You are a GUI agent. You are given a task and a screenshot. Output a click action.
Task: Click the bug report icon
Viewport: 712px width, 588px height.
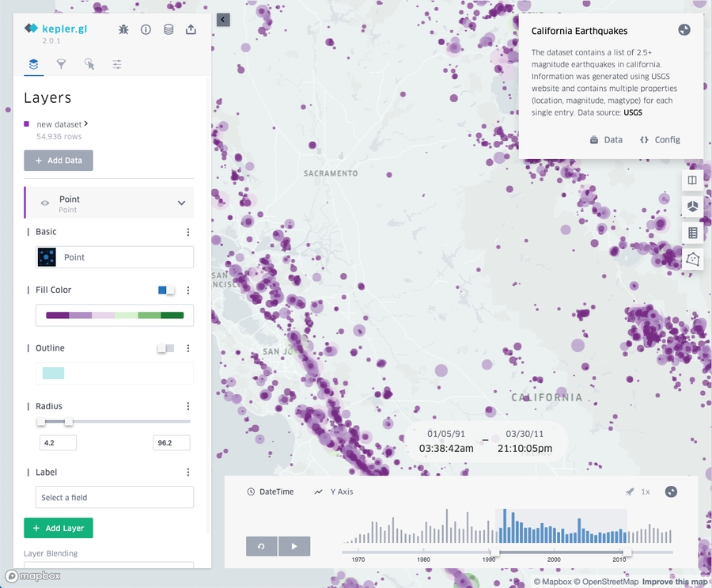(123, 29)
